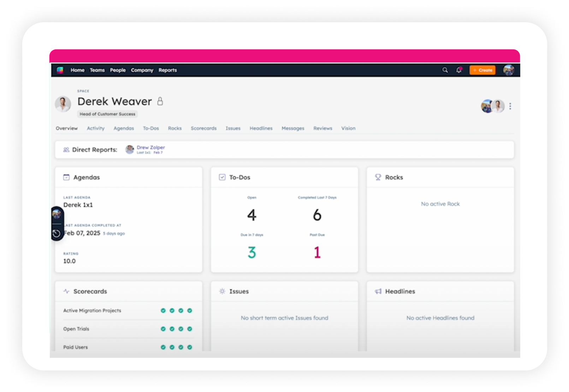569x392 pixels.
Task: Click last status check for Active Migration Projects
Action: click(190, 310)
